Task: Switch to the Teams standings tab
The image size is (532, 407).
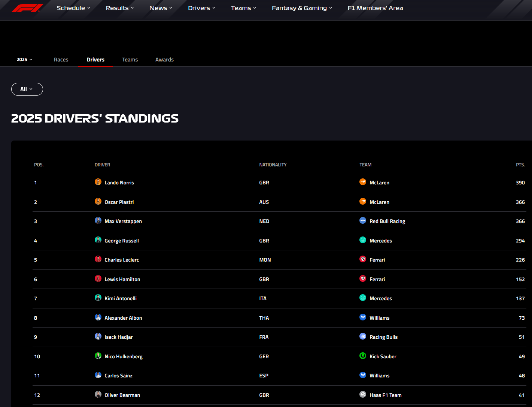Action: click(x=130, y=60)
